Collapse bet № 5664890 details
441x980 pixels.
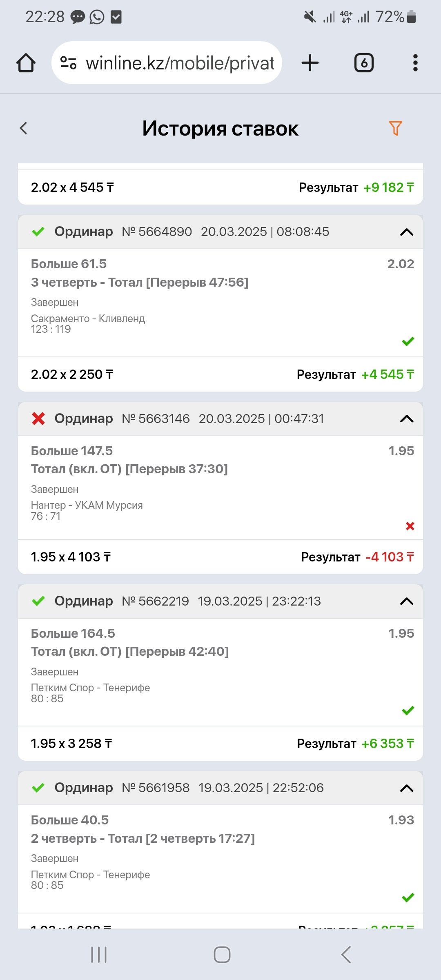tap(407, 232)
